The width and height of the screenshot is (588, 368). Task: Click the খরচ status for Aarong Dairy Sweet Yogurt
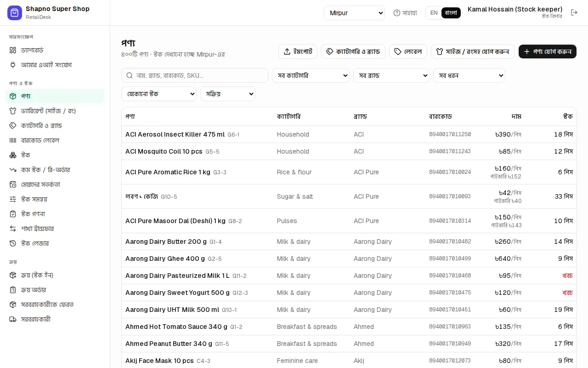click(567, 293)
